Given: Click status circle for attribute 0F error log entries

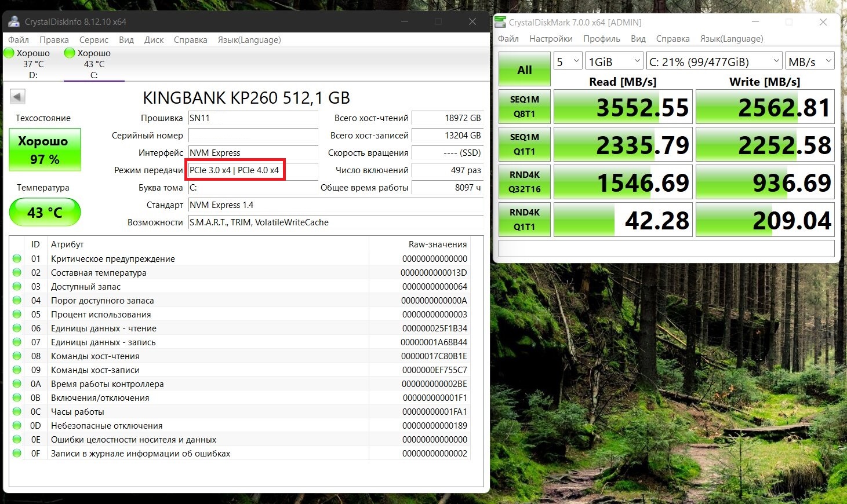Looking at the screenshot, I should click(x=17, y=453).
